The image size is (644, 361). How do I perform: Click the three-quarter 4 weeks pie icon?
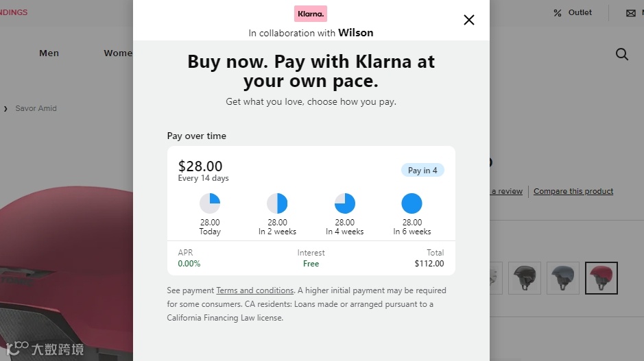[x=344, y=203]
